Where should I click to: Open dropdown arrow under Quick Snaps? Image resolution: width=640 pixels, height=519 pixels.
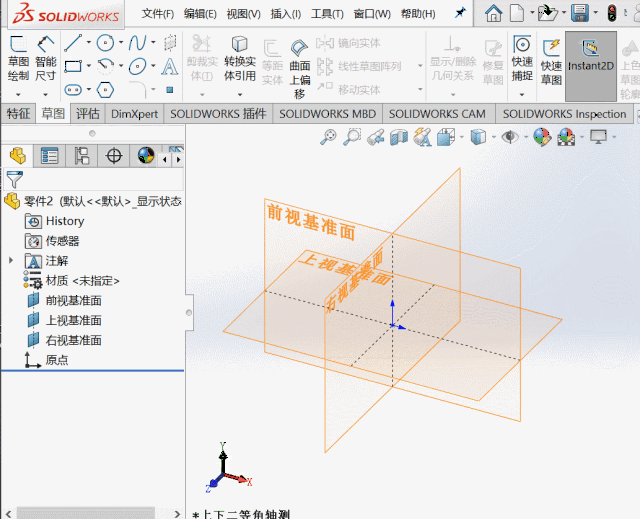[522, 95]
